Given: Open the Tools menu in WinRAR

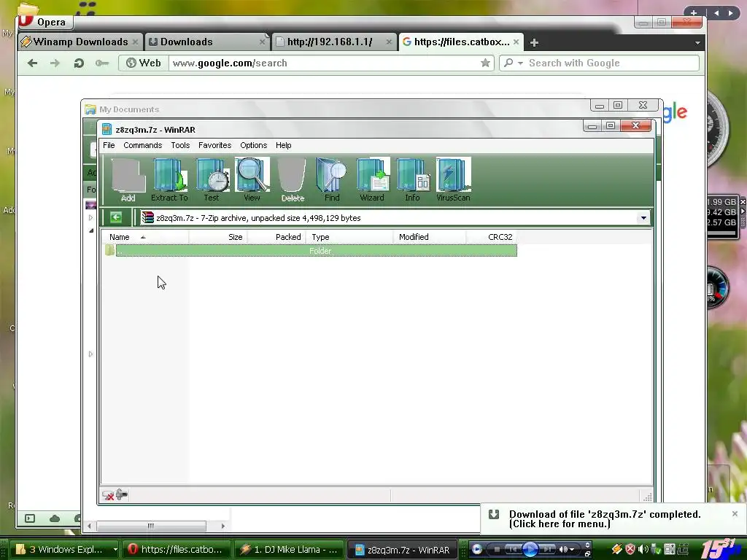Looking at the screenshot, I should pos(180,145).
